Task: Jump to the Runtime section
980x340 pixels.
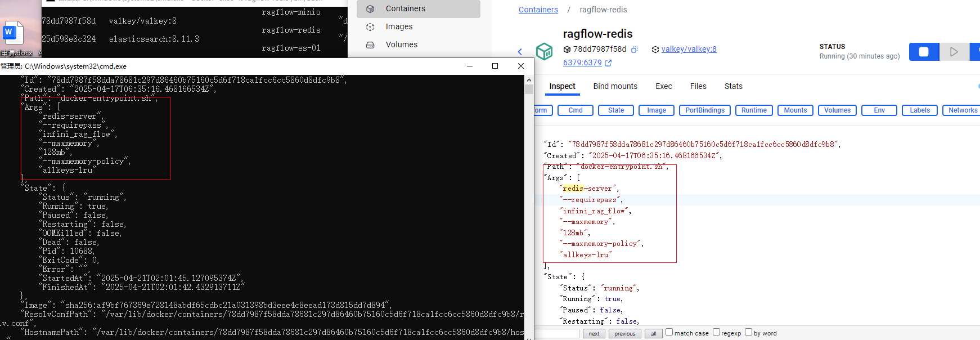Action: click(754, 110)
